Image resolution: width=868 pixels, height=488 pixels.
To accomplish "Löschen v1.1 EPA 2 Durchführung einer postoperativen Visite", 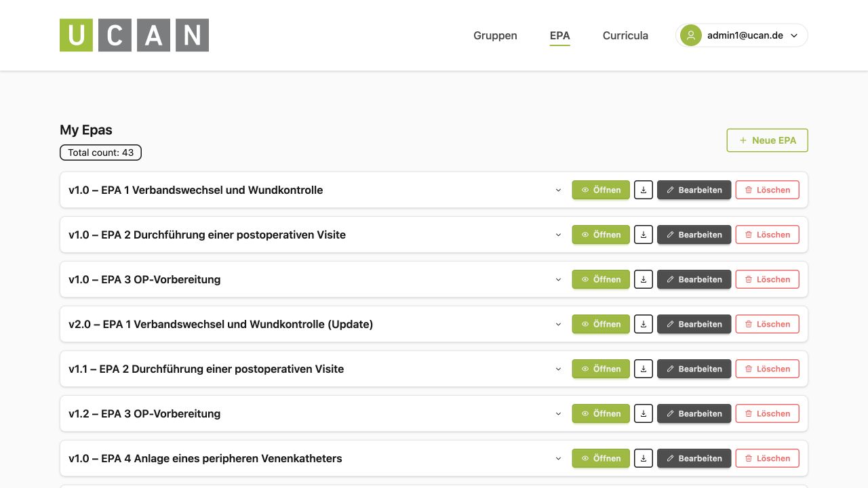I will pyautogui.click(x=768, y=369).
